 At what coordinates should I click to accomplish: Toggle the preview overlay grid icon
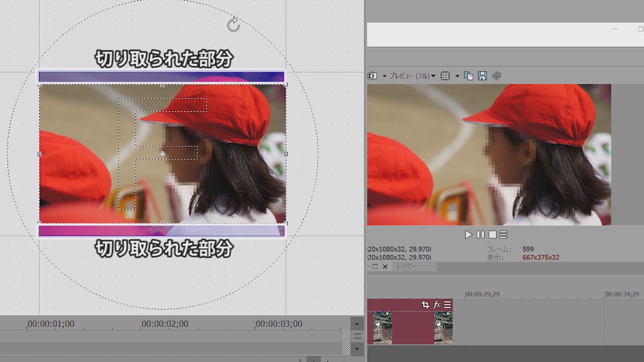point(445,76)
